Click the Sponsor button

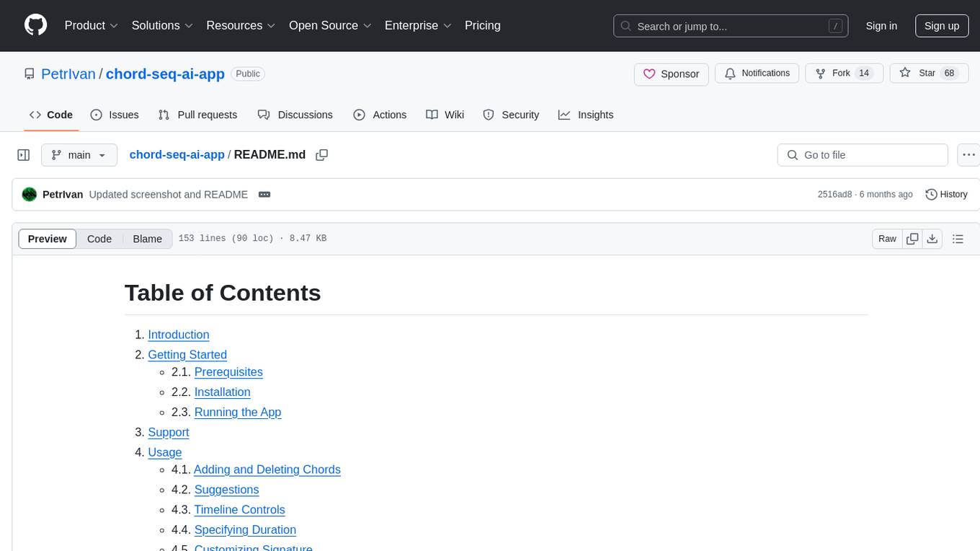(671, 74)
